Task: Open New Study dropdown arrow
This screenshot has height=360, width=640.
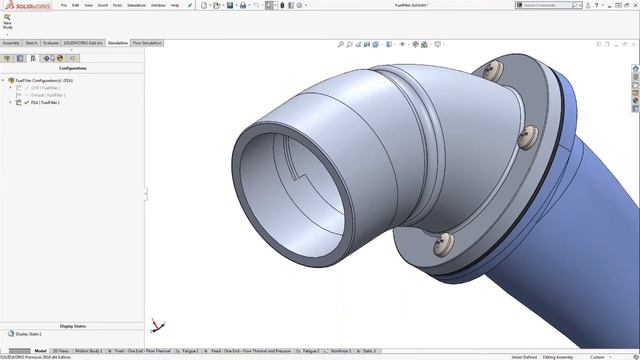Action: click(x=7, y=34)
